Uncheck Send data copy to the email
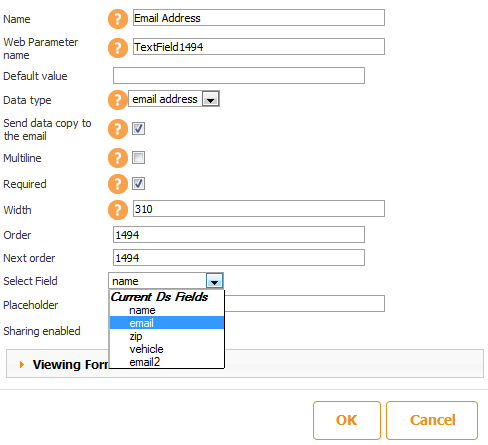488x445 pixels. pos(138,129)
